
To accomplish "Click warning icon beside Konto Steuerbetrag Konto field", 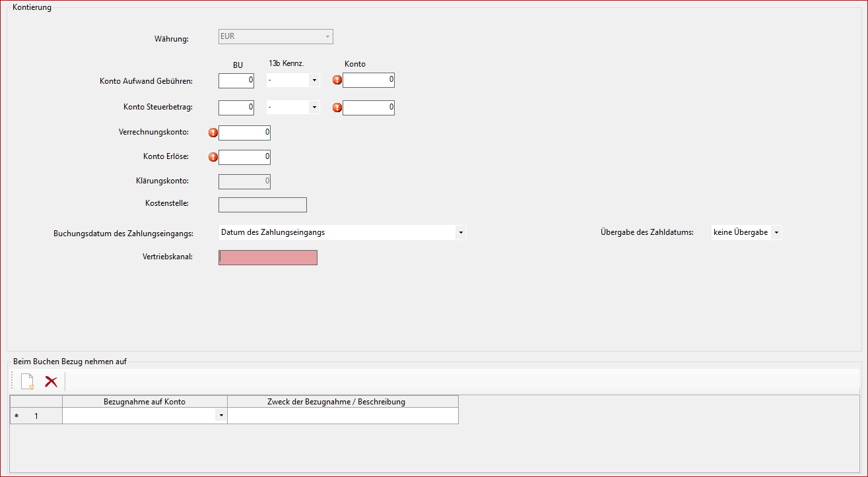I will [337, 108].
